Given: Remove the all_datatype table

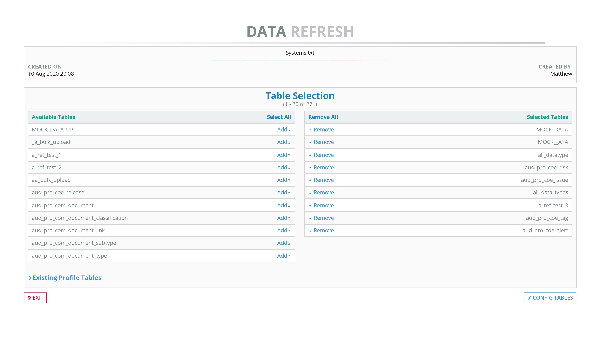Looking at the screenshot, I should point(321,155).
